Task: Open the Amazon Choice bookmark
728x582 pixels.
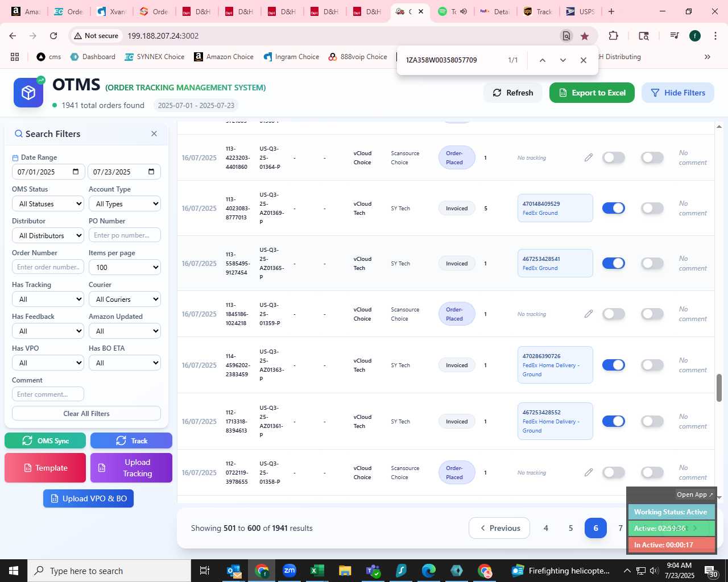Action: pyautogui.click(x=224, y=57)
